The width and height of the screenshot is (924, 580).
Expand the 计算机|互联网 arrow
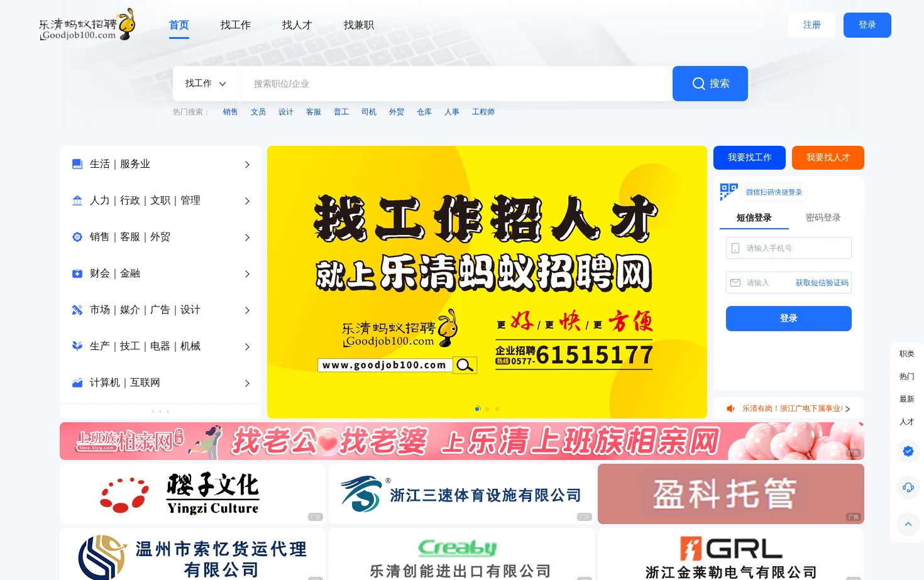coord(247,383)
